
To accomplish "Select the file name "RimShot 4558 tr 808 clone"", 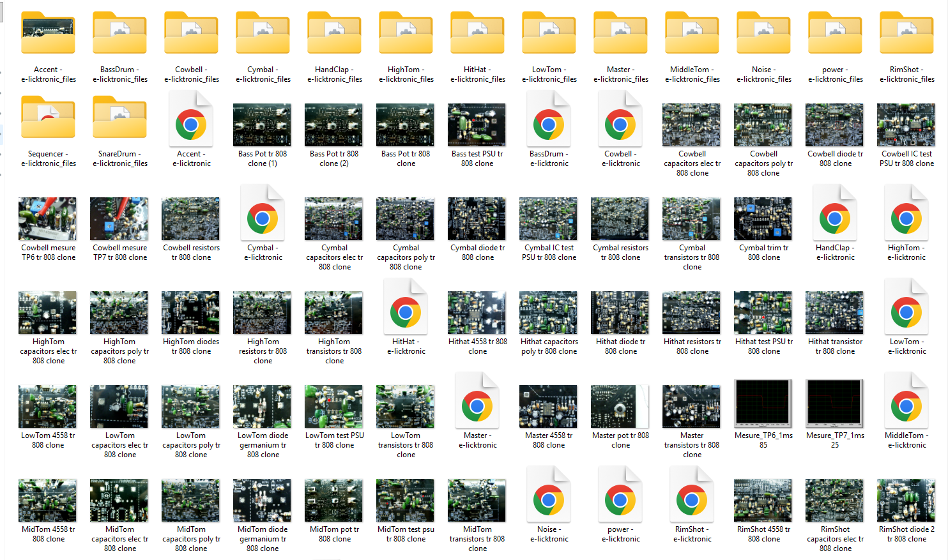I will pyautogui.click(x=763, y=534).
